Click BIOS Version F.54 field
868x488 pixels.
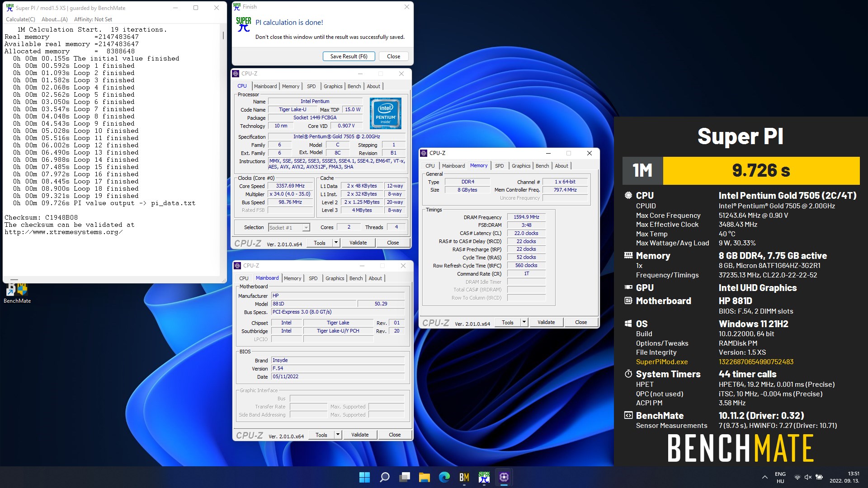(x=338, y=369)
